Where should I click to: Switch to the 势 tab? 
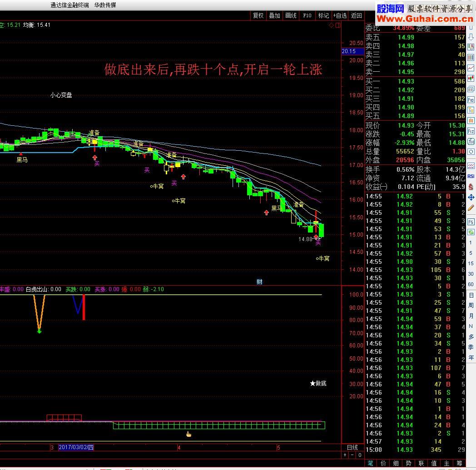(409, 463)
